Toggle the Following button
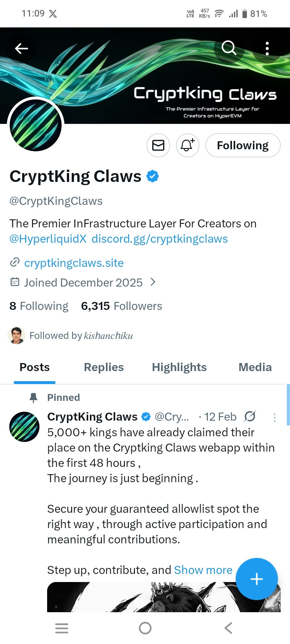Image resolution: width=290 pixels, height=644 pixels. point(242,145)
